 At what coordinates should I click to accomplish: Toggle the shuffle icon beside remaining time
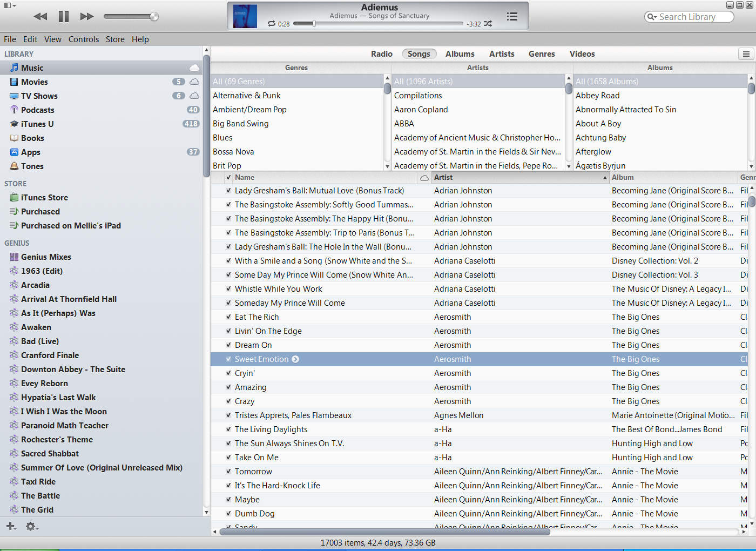(x=488, y=24)
